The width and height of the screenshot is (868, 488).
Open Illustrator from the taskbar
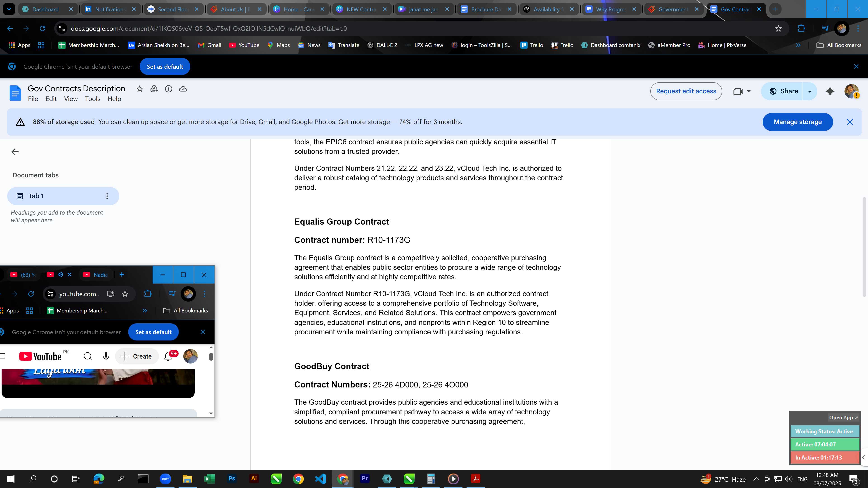click(254, 479)
